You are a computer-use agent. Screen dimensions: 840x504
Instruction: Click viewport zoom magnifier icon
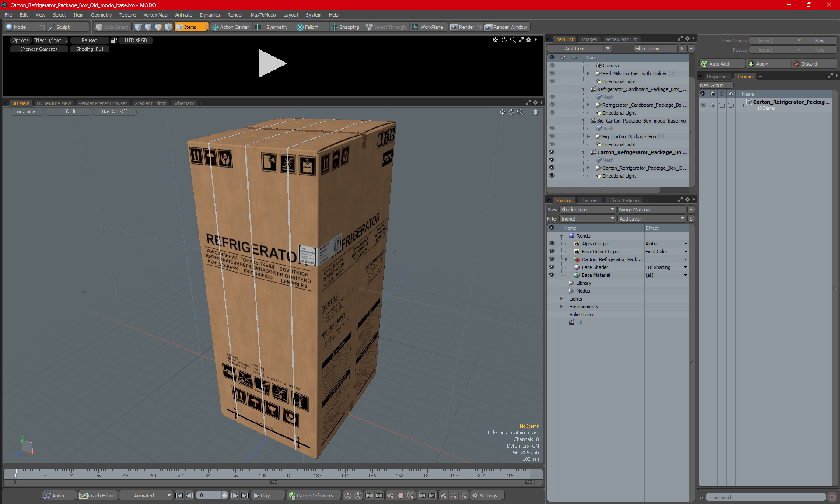click(520, 112)
